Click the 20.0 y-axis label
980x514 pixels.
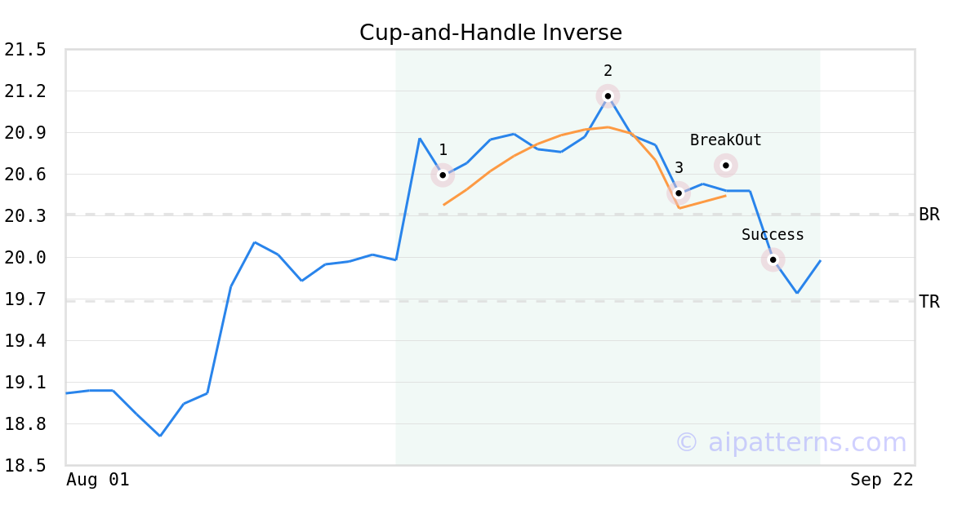pos(25,258)
